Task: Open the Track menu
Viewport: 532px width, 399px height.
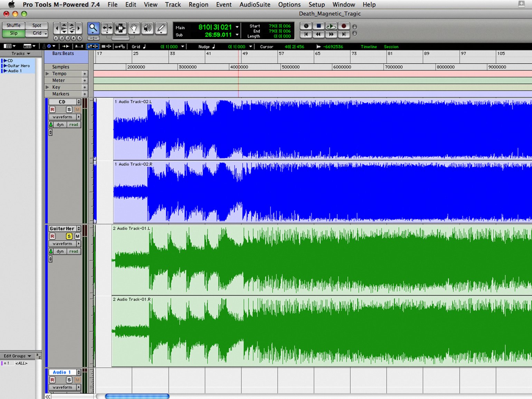Action: pos(173,4)
